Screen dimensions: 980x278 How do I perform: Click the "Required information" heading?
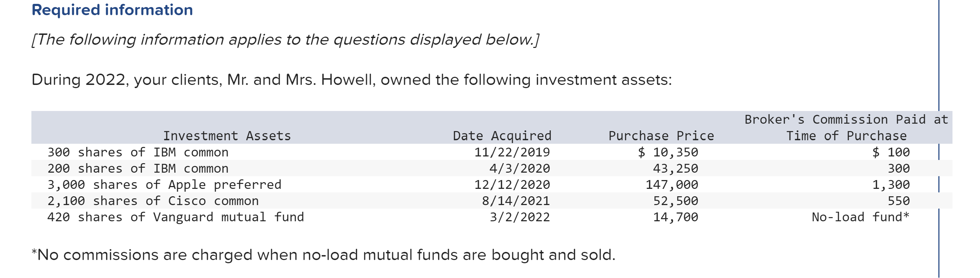click(112, 10)
